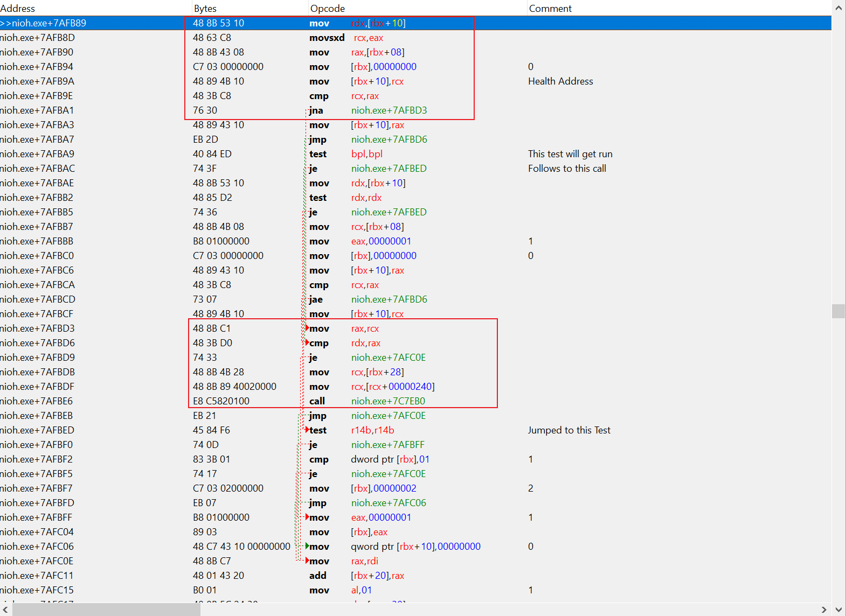Click the horizontal scrollbar left arrow

point(5,609)
